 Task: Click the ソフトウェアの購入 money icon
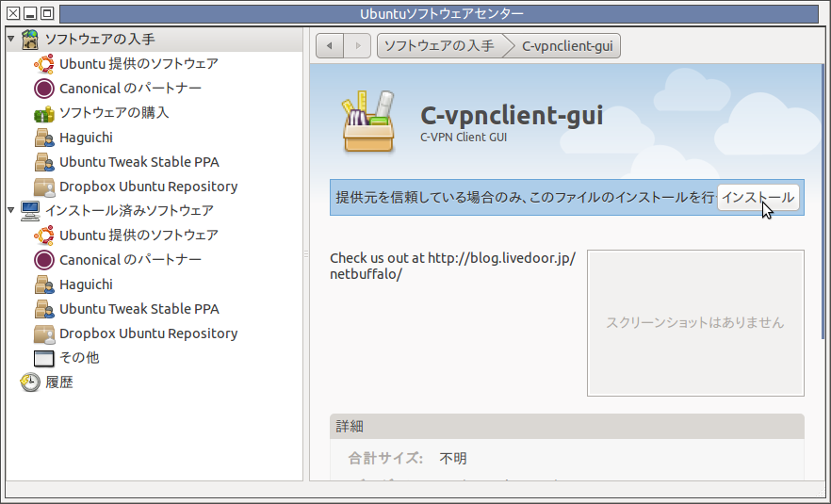pos(44,113)
